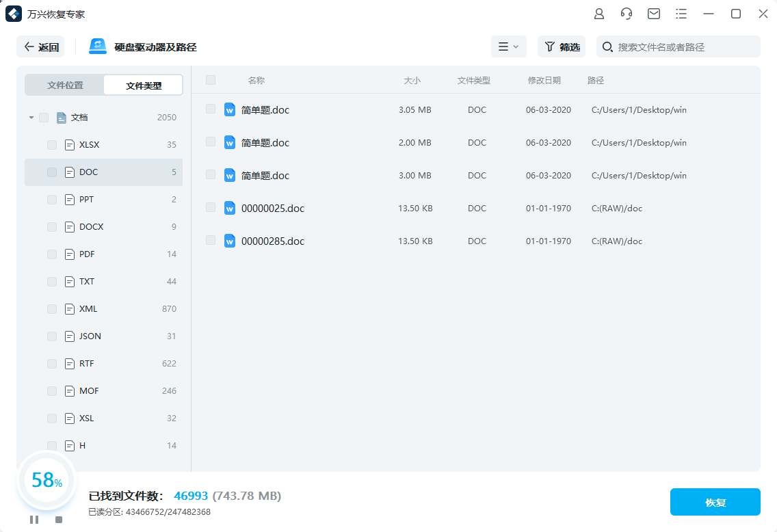Image resolution: width=777 pixels, height=532 pixels.
Task: Click the mail feedback icon
Action: [654, 14]
